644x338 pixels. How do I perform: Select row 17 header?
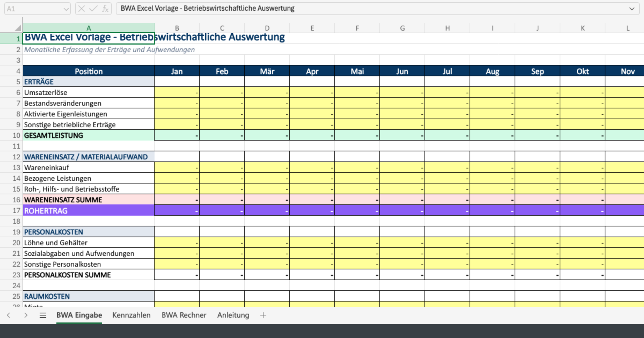11,210
